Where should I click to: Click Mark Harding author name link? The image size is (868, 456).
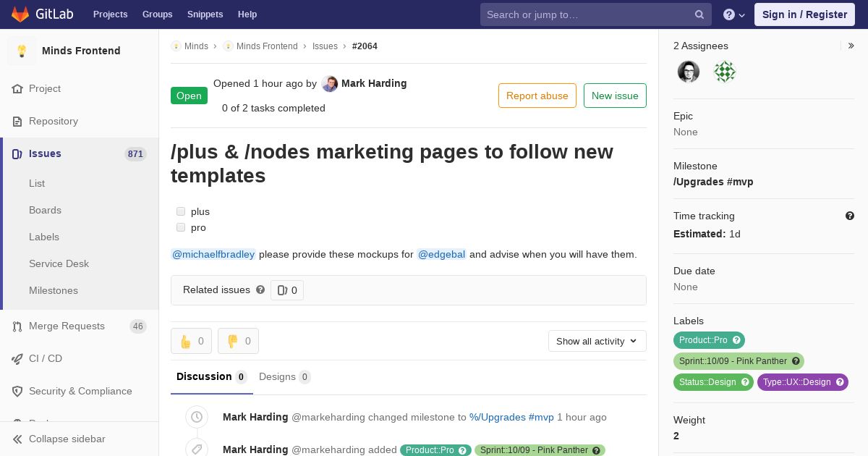(374, 83)
